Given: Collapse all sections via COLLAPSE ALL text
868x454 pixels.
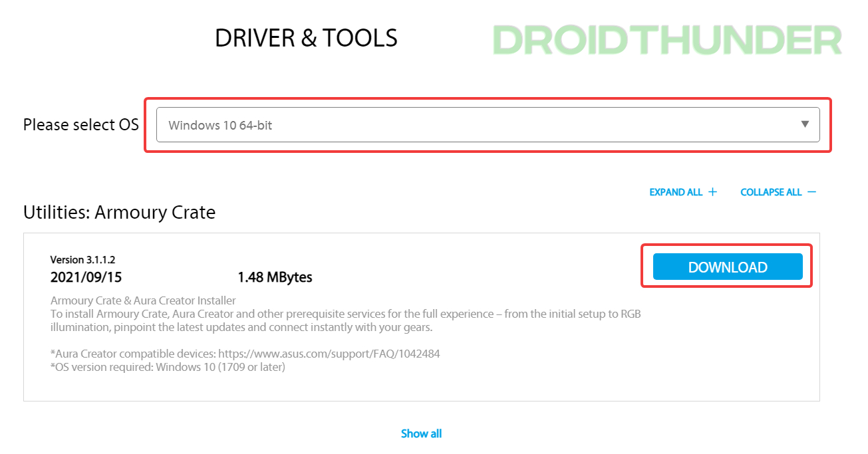Looking at the screenshot, I should coord(771,192).
